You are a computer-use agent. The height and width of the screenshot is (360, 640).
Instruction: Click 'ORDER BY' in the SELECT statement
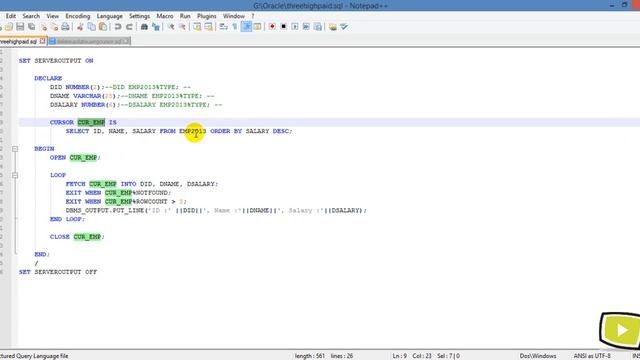[226, 131]
